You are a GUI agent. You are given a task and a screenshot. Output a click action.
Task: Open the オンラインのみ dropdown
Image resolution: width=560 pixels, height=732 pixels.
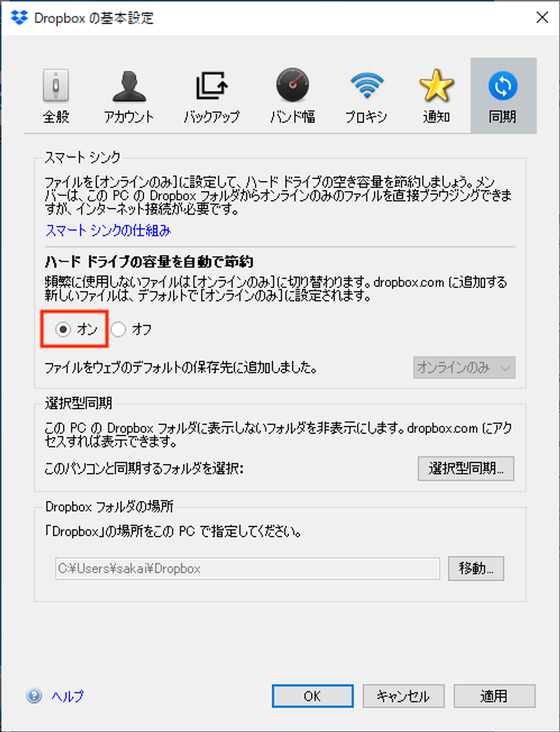tap(464, 367)
